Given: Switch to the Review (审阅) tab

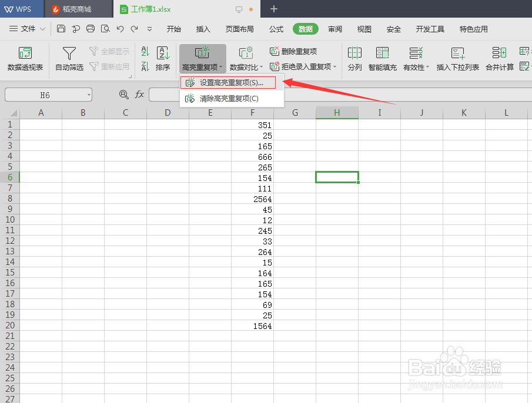Looking at the screenshot, I should click(x=335, y=29).
